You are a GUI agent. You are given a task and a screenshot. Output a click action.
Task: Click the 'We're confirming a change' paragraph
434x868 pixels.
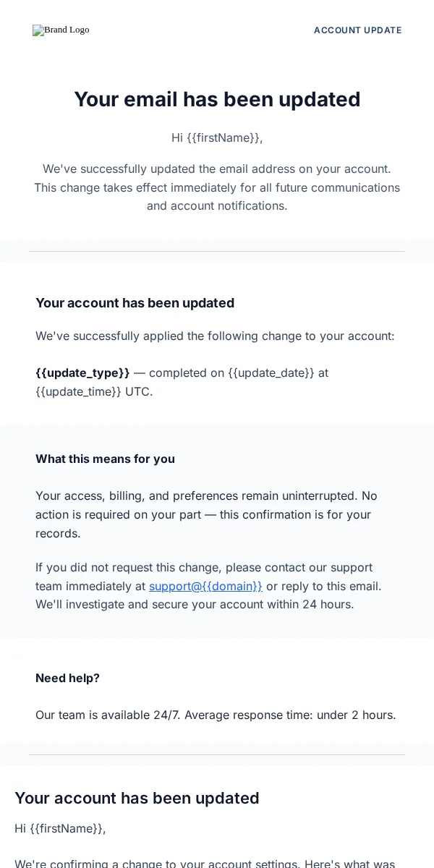pos(205,863)
